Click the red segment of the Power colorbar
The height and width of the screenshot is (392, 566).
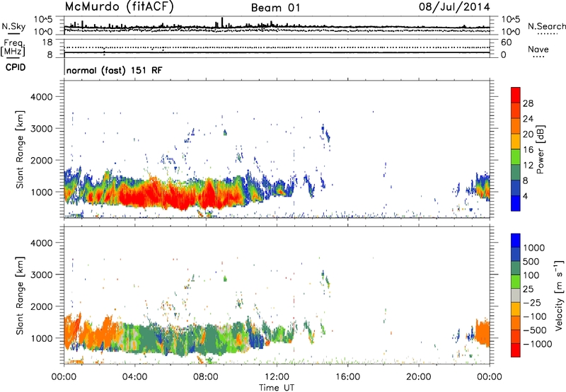pyautogui.click(x=516, y=95)
